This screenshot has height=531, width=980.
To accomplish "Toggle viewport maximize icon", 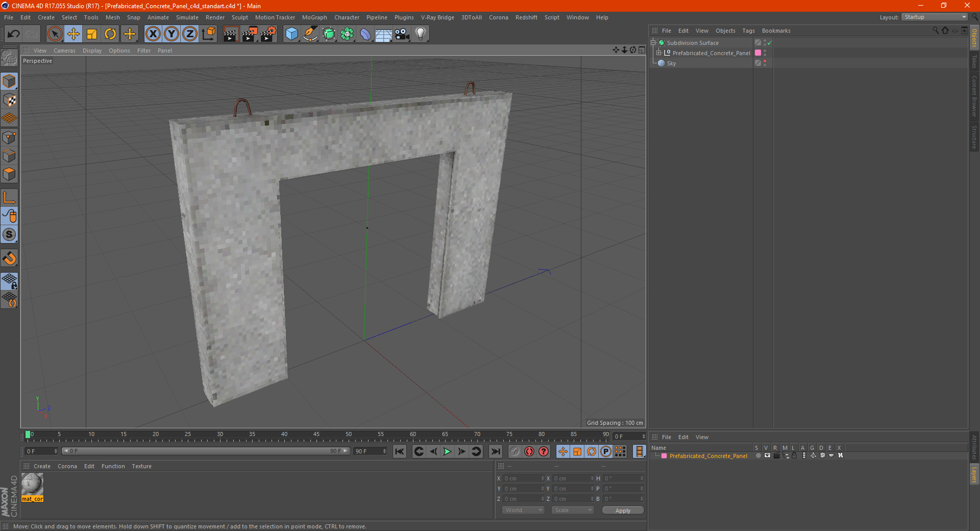I will click(642, 50).
